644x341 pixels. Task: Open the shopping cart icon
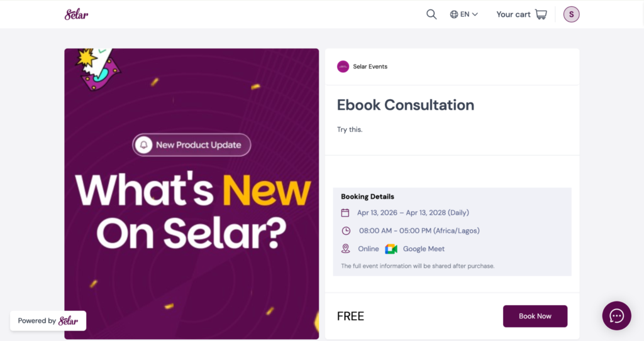pyautogui.click(x=541, y=14)
